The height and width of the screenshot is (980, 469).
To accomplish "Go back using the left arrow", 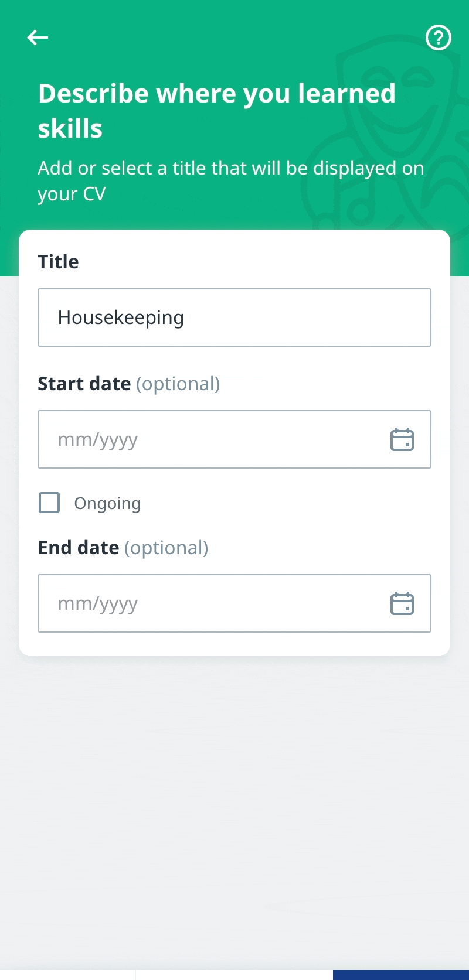I will click(38, 37).
